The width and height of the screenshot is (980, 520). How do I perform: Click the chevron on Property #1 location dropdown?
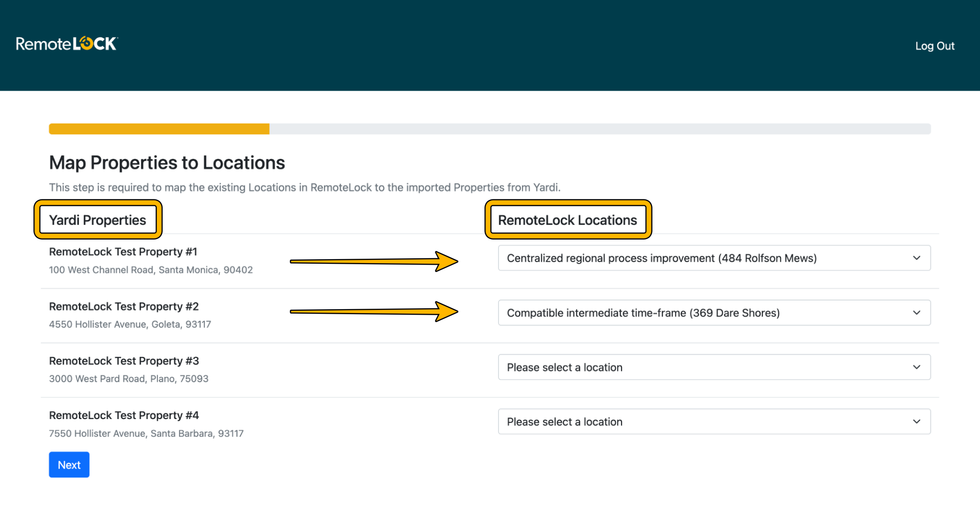916,258
